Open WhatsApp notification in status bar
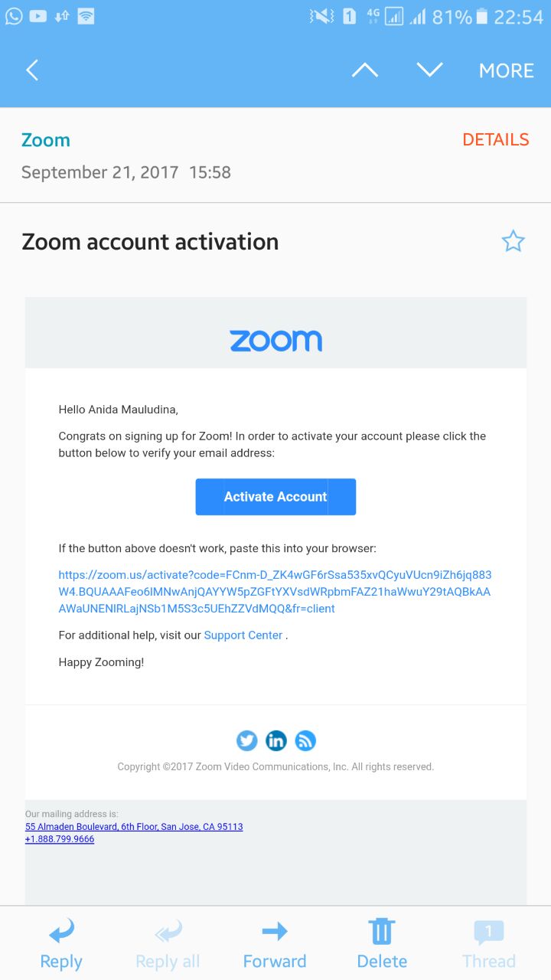 tap(14, 16)
